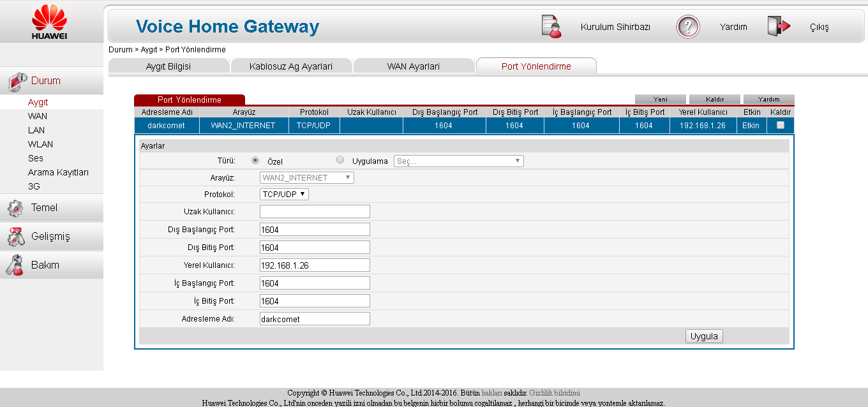This screenshot has height=407, width=868.
Task: Click the Gelişmiş sidebar icon
Action: 15,237
